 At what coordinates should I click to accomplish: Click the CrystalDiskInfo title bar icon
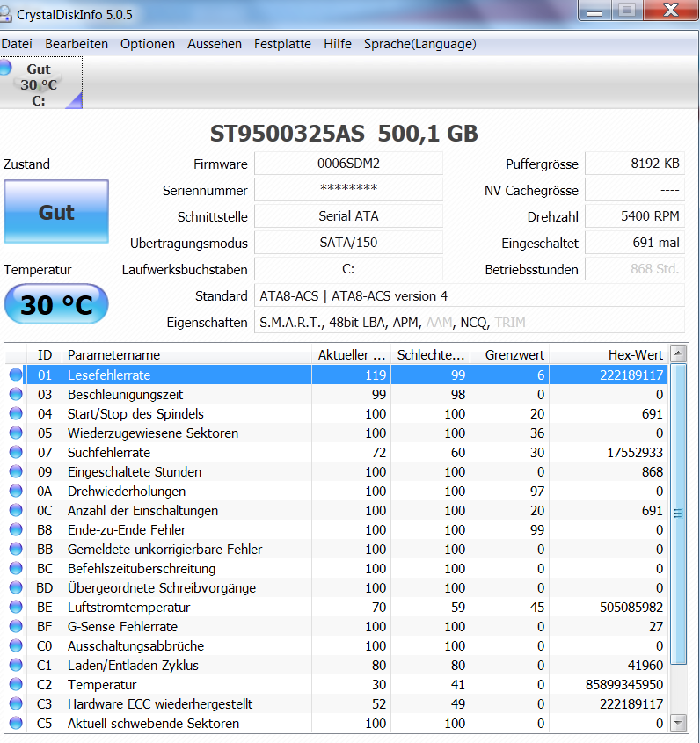click(5, 14)
